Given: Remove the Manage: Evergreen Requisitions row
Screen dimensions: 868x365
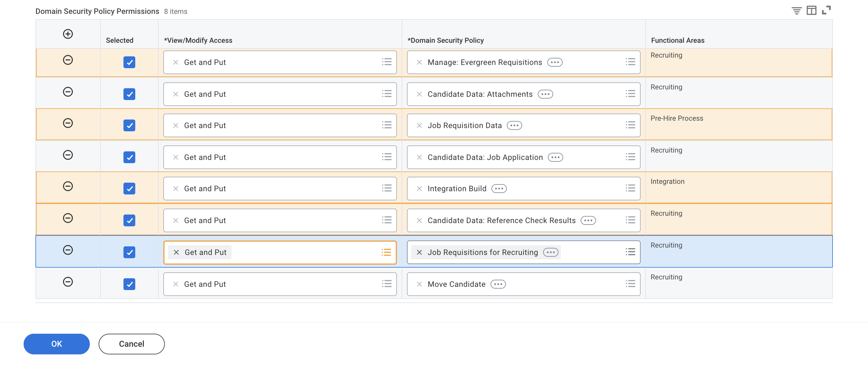Looking at the screenshot, I should coord(68,60).
